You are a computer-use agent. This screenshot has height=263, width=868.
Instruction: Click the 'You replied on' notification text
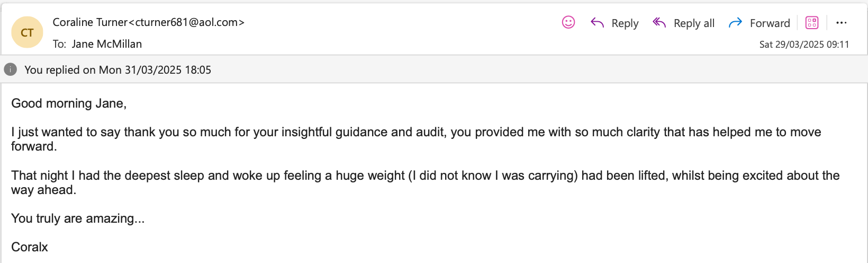coord(117,70)
